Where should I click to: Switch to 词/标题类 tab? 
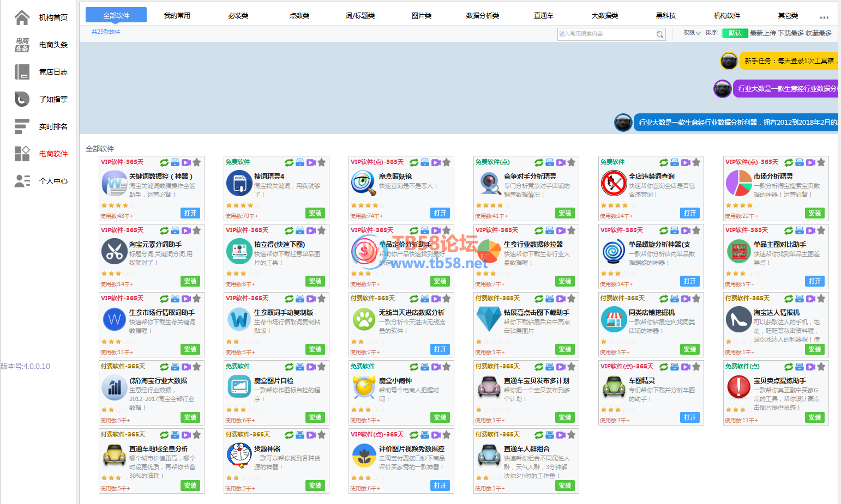[x=361, y=16]
